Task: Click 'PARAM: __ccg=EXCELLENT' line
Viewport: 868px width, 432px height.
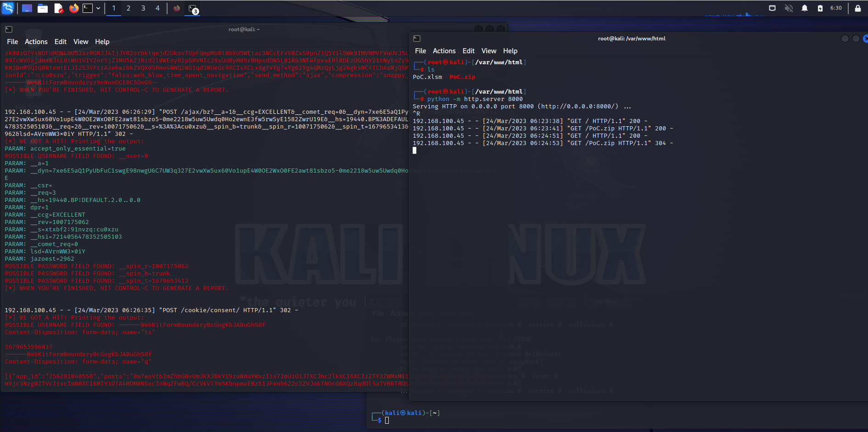Action: (45, 215)
